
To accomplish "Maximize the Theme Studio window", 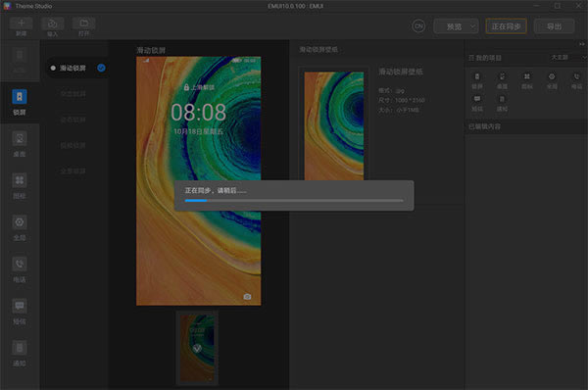I will 558,6.
